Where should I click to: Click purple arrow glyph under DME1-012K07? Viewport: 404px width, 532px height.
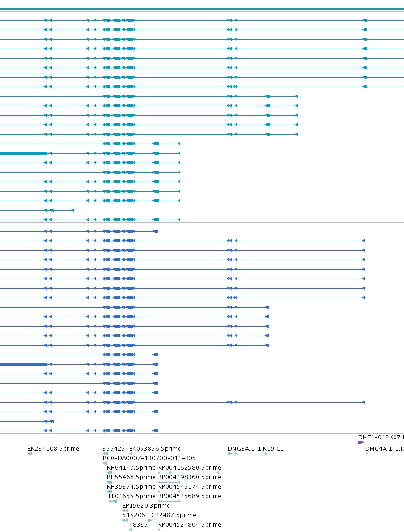point(361,442)
